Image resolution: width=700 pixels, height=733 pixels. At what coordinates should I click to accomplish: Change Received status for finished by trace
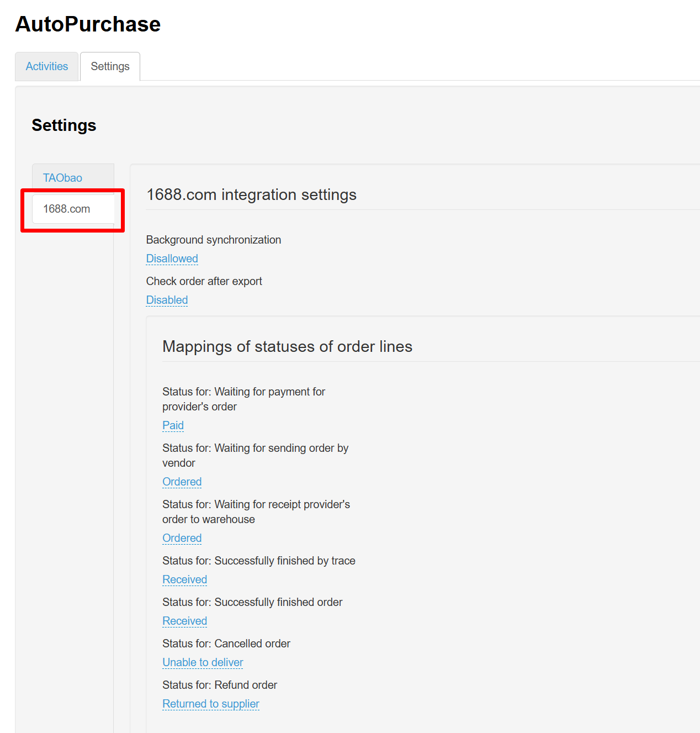pyautogui.click(x=184, y=579)
